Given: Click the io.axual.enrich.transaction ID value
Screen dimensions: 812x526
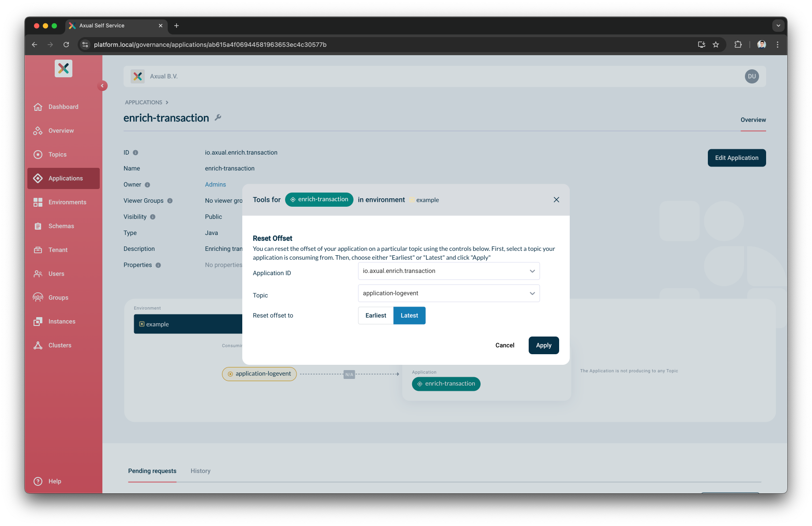Looking at the screenshot, I should tap(241, 153).
